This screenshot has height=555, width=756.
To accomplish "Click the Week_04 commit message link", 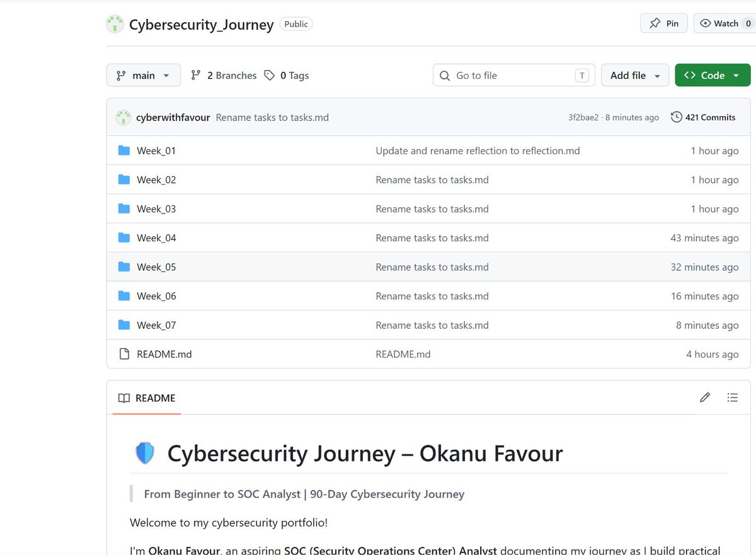I will (432, 238).
